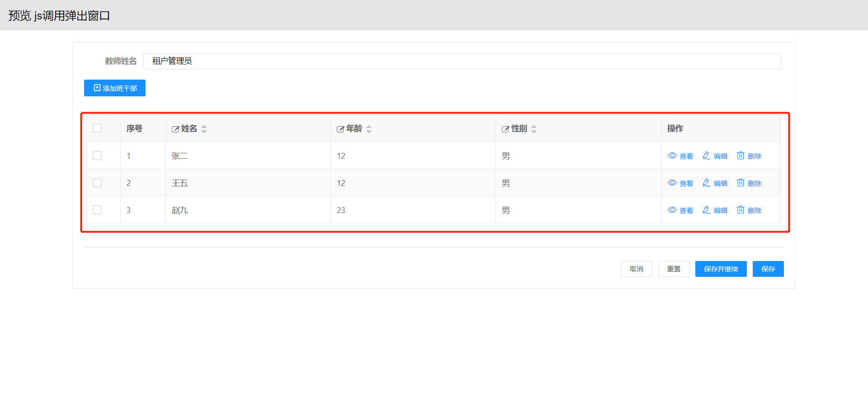The width and height of the screenshot is (868, 408).
Task: Click the 取消 button
Action: 637,269
